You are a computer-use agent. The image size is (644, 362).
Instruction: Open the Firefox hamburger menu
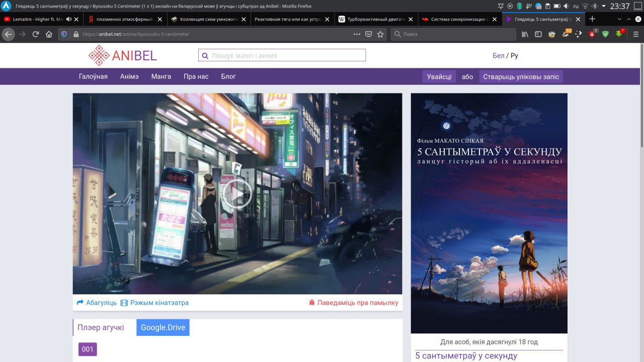[636, 34]
